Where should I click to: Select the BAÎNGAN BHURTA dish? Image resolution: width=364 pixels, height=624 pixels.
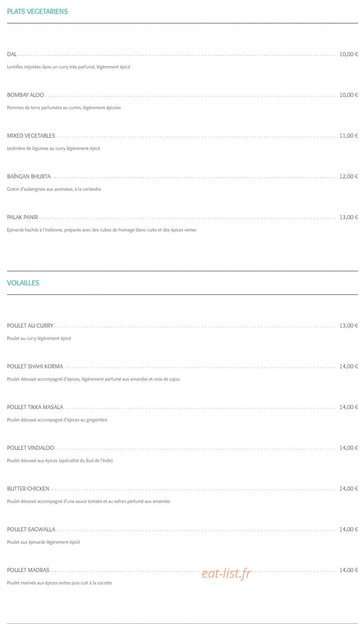pos(29,176)
